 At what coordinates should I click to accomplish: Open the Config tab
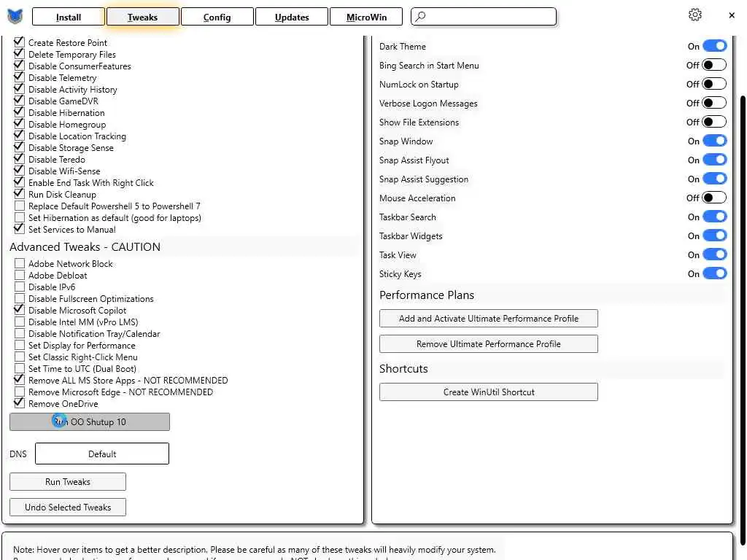click(217, 17)
